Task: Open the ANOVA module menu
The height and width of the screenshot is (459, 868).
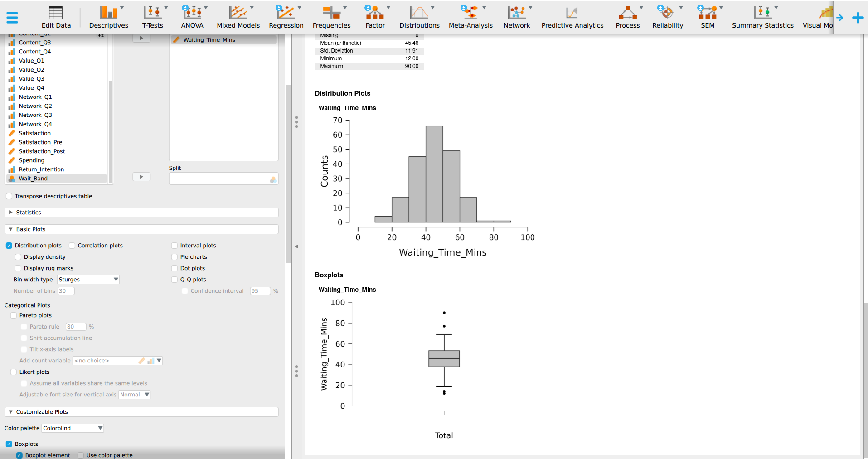Action: pos(192,17)
